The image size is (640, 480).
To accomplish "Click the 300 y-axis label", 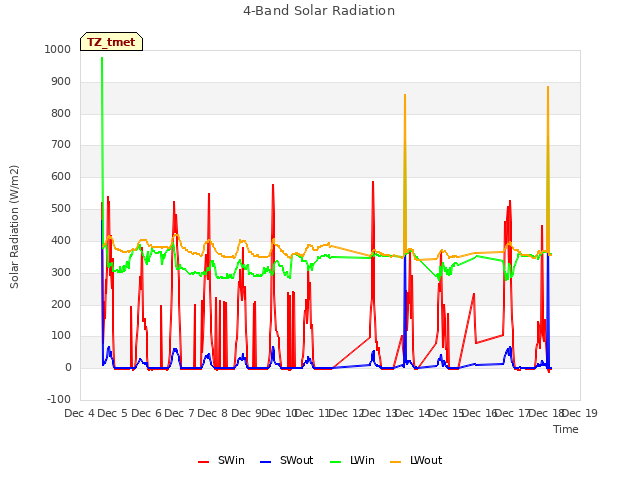I will point(61,273).
